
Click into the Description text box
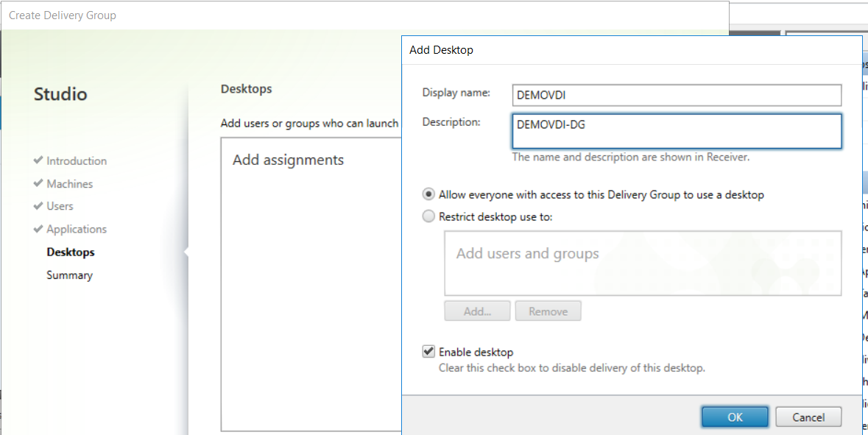[676, 131]
